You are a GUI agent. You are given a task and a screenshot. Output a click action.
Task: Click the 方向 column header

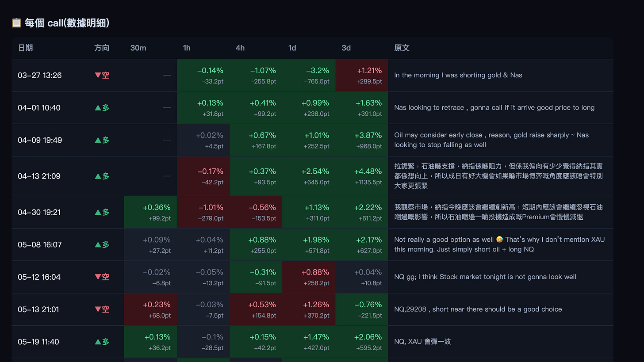(x=102, y=48)
